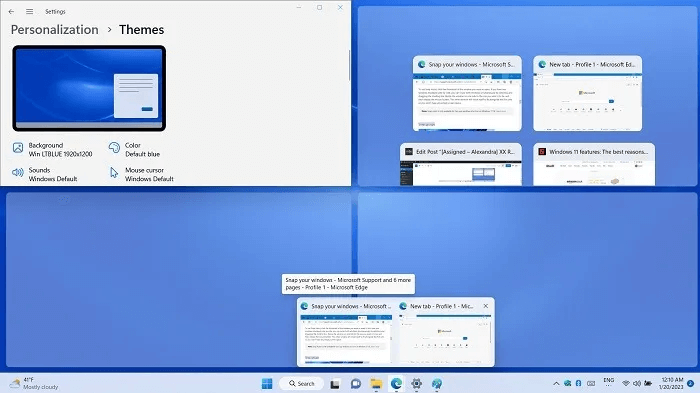Open the notification count badge
The width and height of the screenshot is (700, 393).
click(x=691, y=384)
